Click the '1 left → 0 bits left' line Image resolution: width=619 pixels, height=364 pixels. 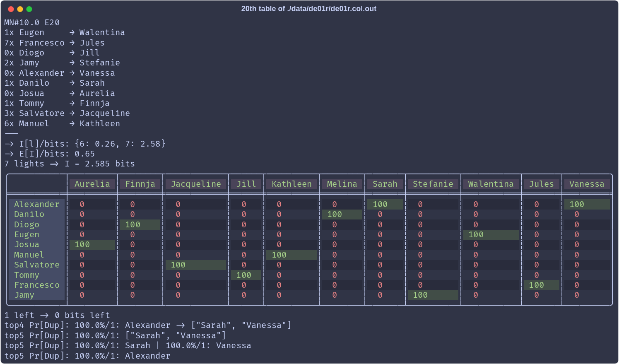pos(57,315)
